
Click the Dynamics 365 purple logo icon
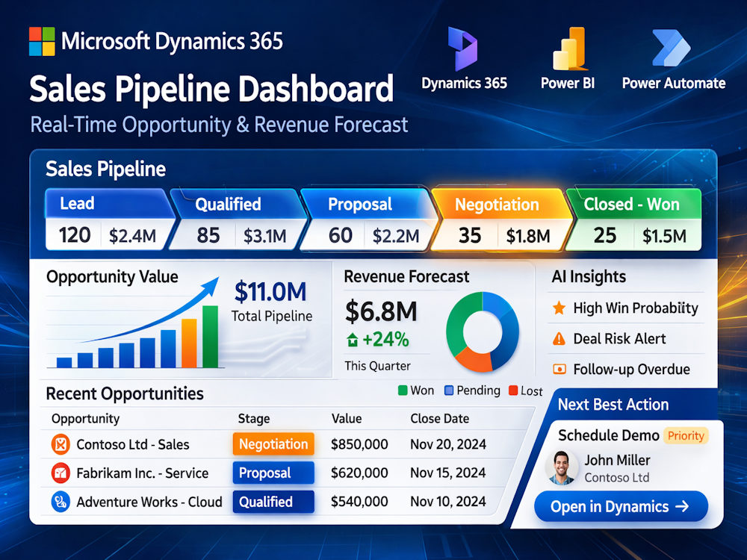[462, 48]
